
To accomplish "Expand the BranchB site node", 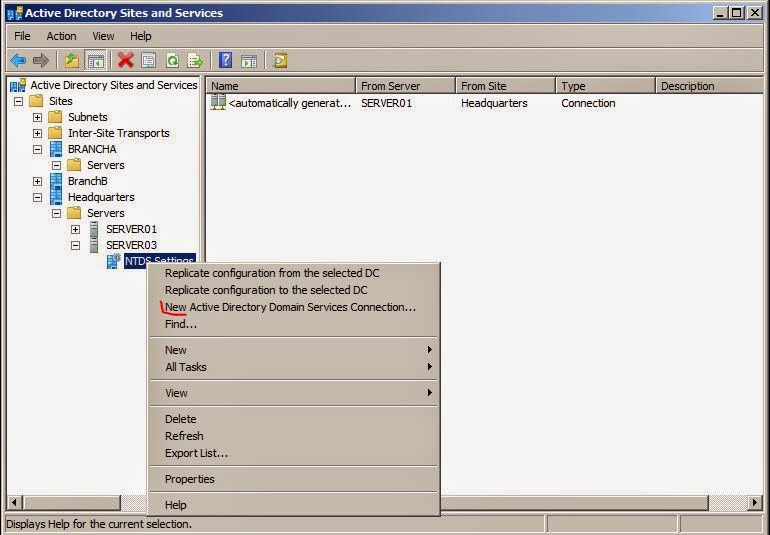I will point(37,181).
